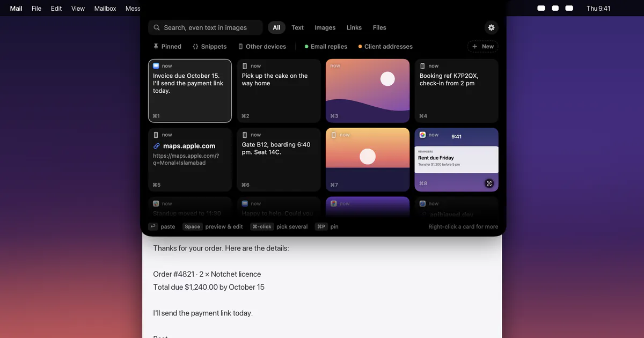
Task: Select the purple hills image card
Action: click(368, 91)
